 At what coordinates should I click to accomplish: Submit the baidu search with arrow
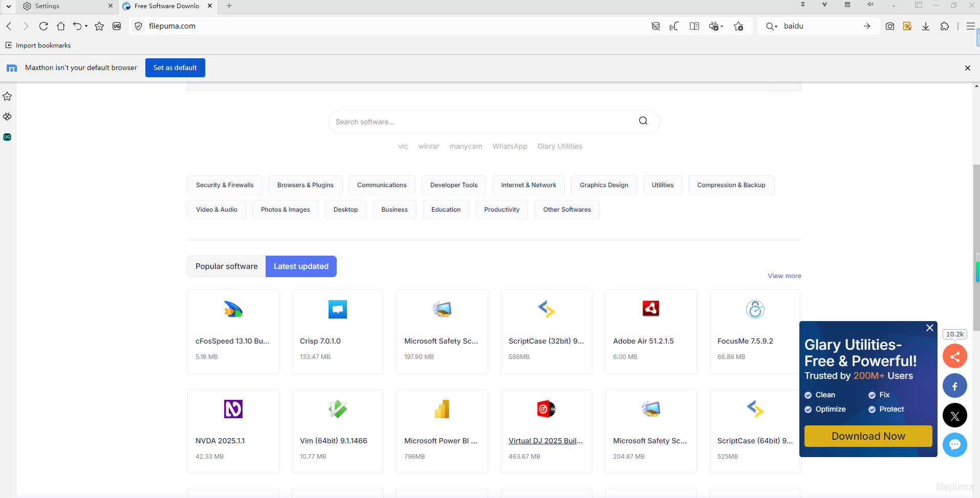(867, 26)
